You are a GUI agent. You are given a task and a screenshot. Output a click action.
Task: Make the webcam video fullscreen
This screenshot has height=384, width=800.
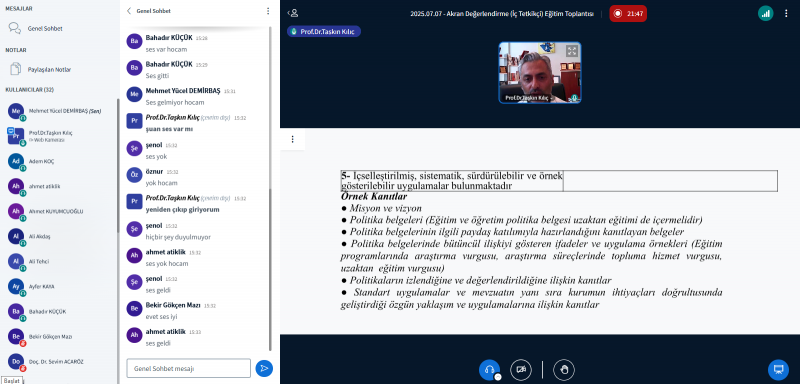(571, 51)
